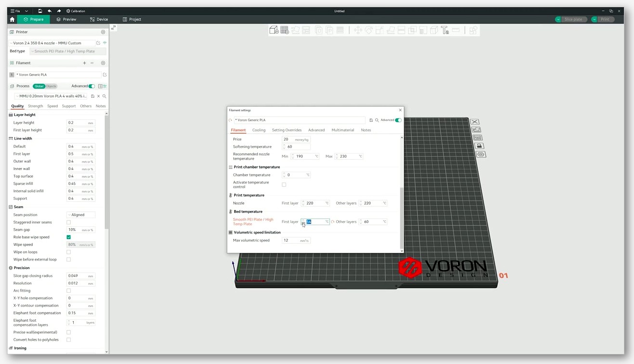Viewport: 634px width, 364px height.
Task: Click the save project icon
Action: 40,11
